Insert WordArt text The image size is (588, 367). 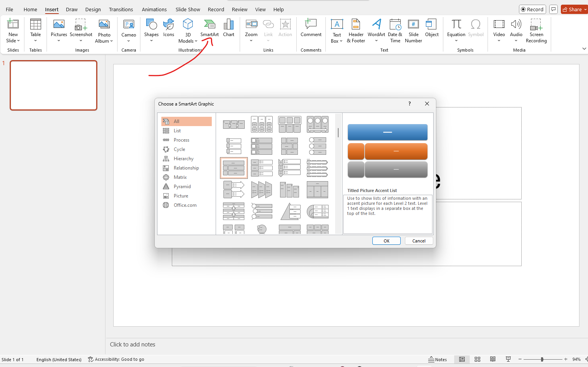pyautogui.click(x=376, y=29)
